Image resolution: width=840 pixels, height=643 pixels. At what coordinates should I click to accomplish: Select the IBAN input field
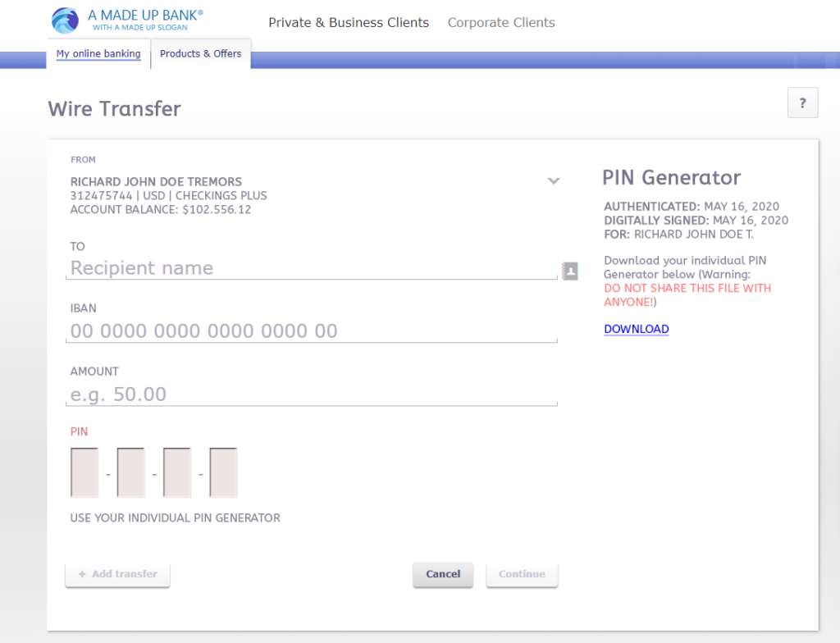pyautogui.click(x=312, y=331)
